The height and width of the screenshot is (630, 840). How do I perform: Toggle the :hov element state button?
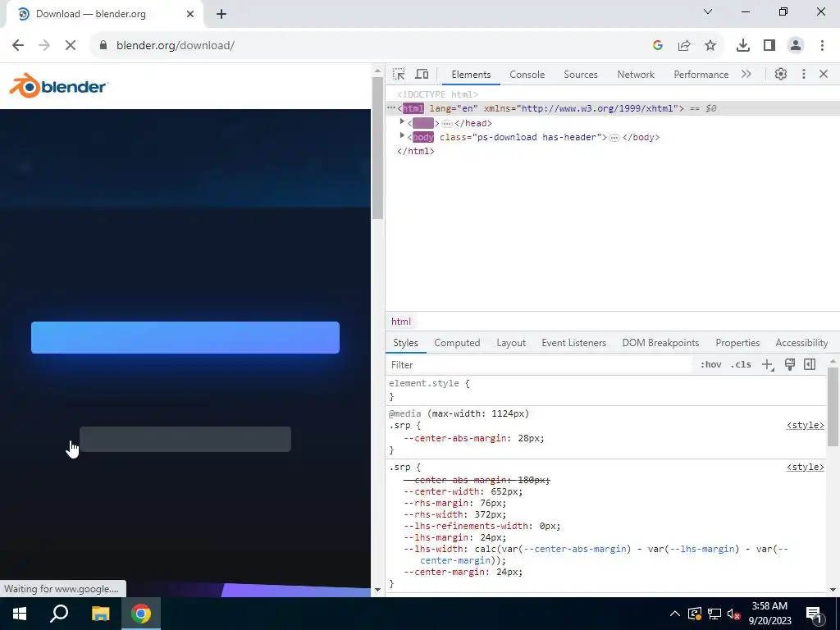(x=710, y=365)
